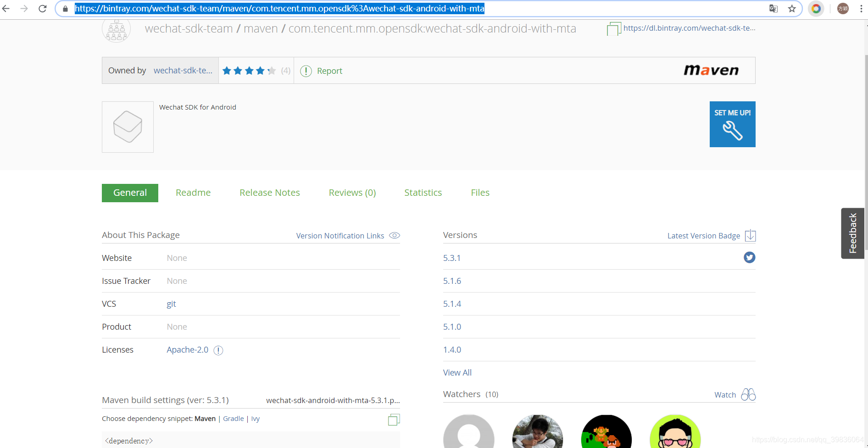
Task: Toggle Version Notification Links eye icon
Action: (x=395, y=236)
